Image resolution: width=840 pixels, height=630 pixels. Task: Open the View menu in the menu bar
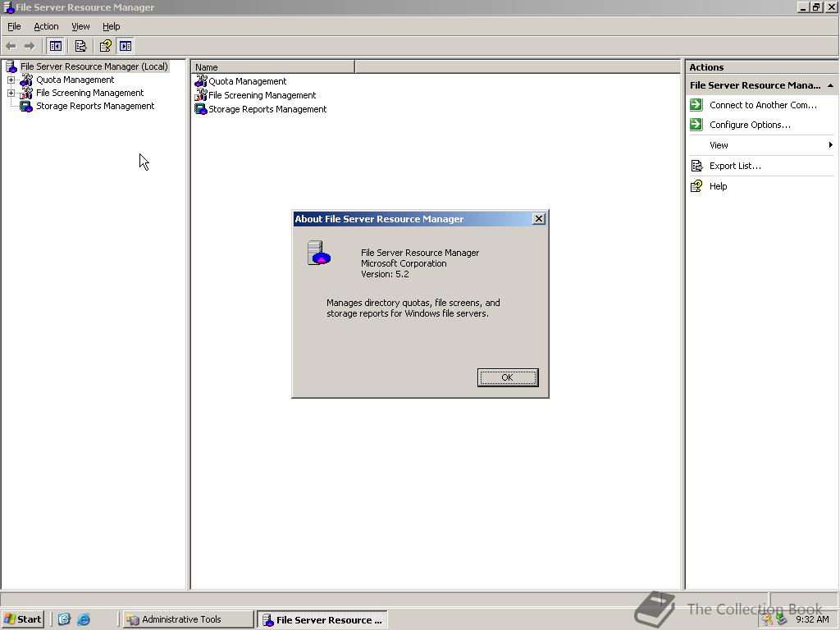tap(80, 26)
